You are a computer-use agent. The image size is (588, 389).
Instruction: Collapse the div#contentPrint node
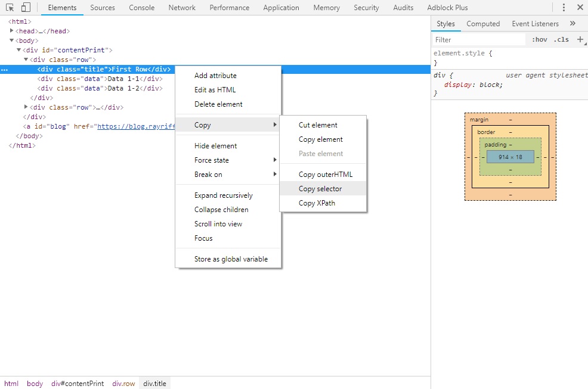[x=18, y=50]
